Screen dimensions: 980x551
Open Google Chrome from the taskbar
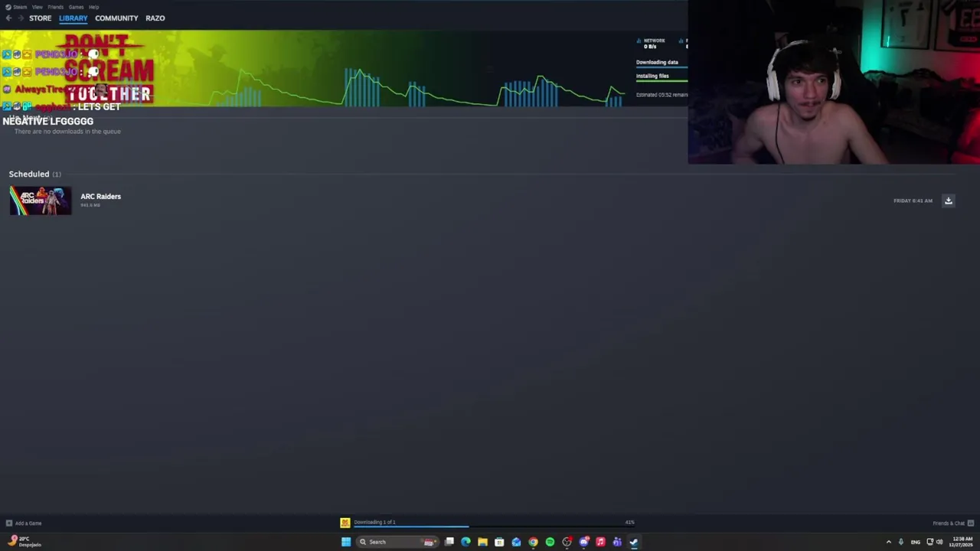click(x=533, y=542)
